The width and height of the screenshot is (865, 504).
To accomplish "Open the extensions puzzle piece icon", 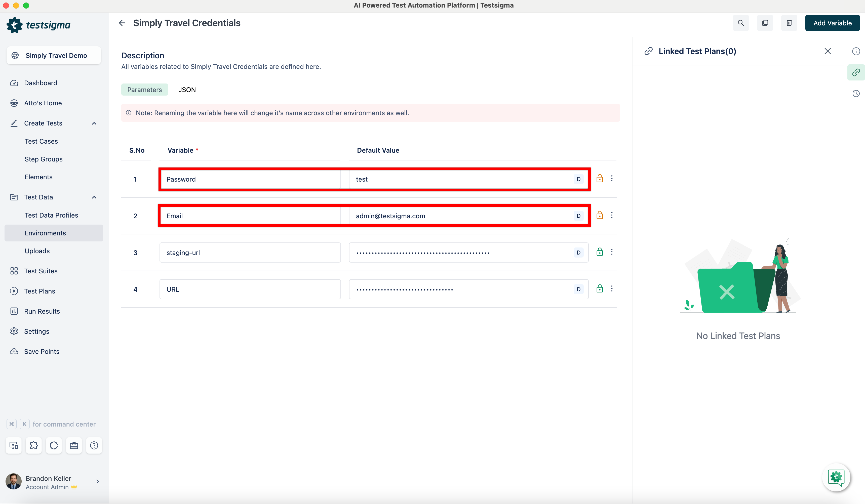I will pos(34,445).
